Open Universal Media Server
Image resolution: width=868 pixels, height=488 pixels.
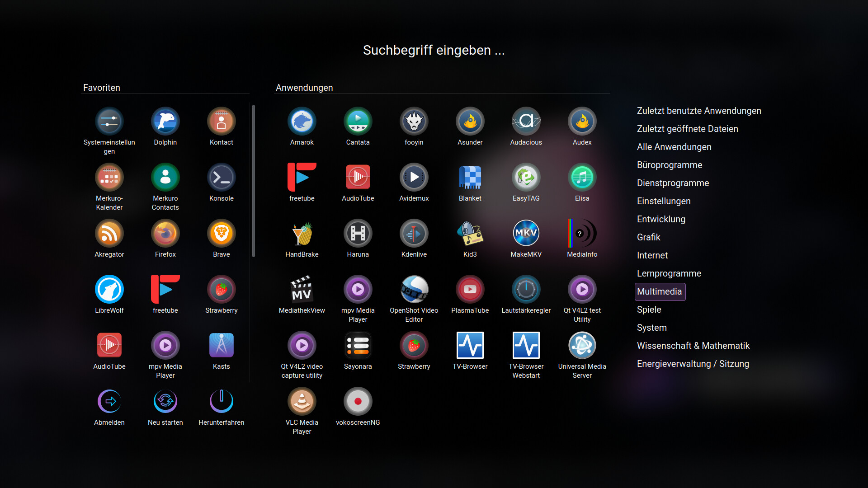click(x=582, y=354)
